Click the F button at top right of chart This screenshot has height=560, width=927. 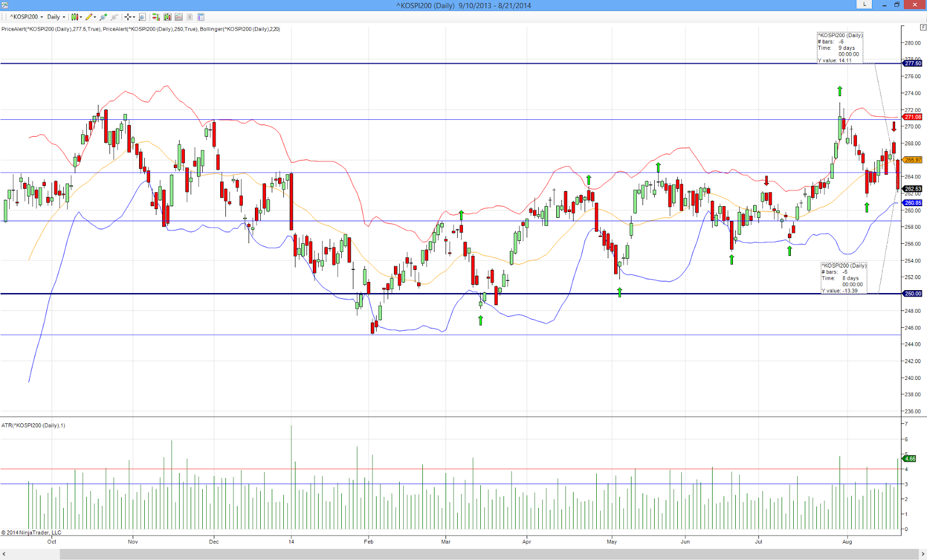coord(922,27)
